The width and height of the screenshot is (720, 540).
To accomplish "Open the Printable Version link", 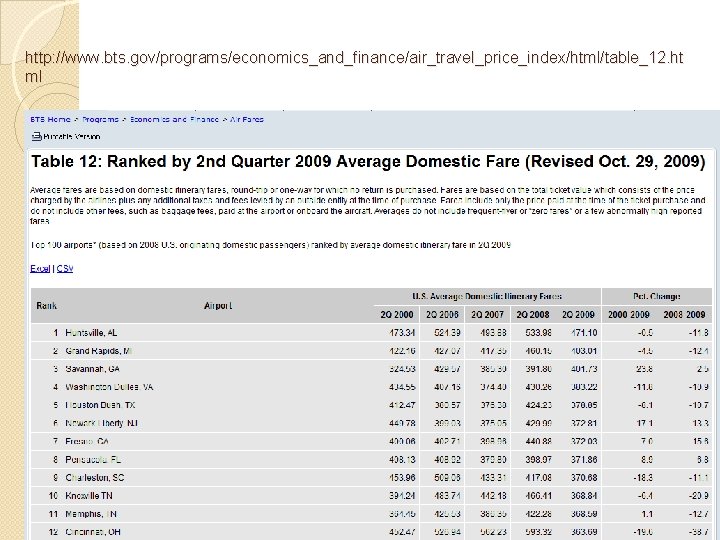I will (72, 137).
